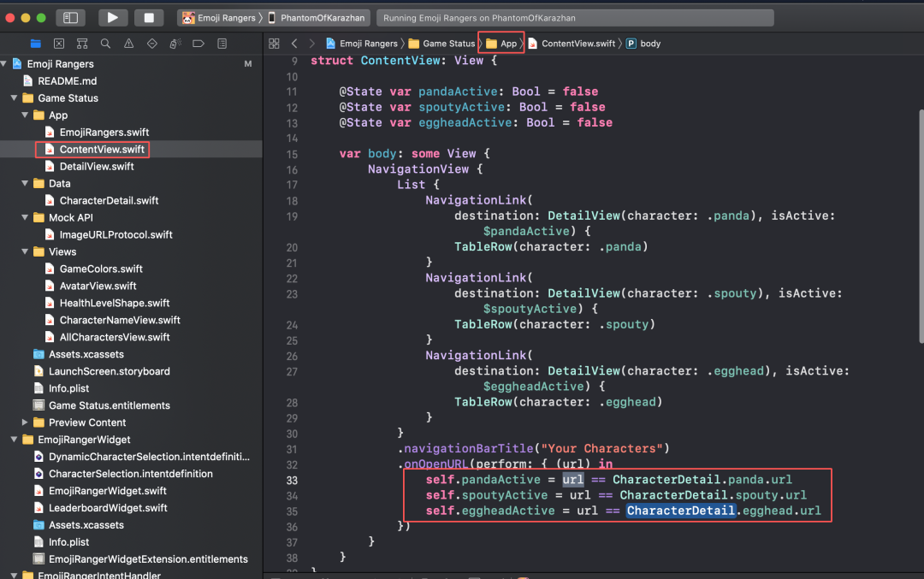
Task: Show the Issue navigator warning icon
Action: point(128,44)
